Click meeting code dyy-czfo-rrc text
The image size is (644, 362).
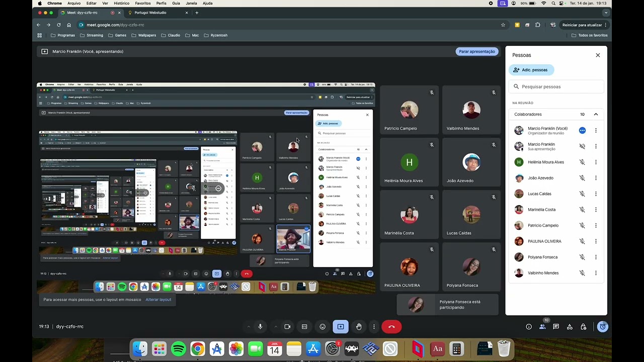70,327
